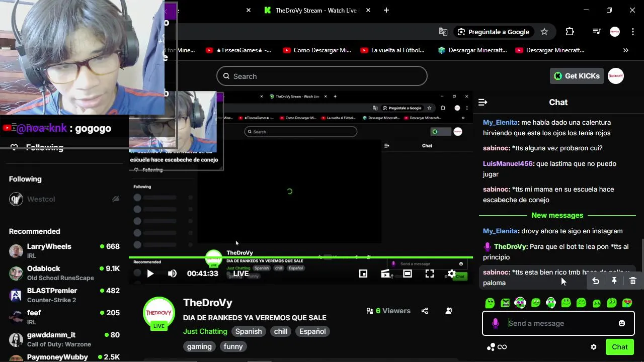Screen dimensions: 644x362
Task: Open the media control icon in toolbar
Action: tap(597, 32)
